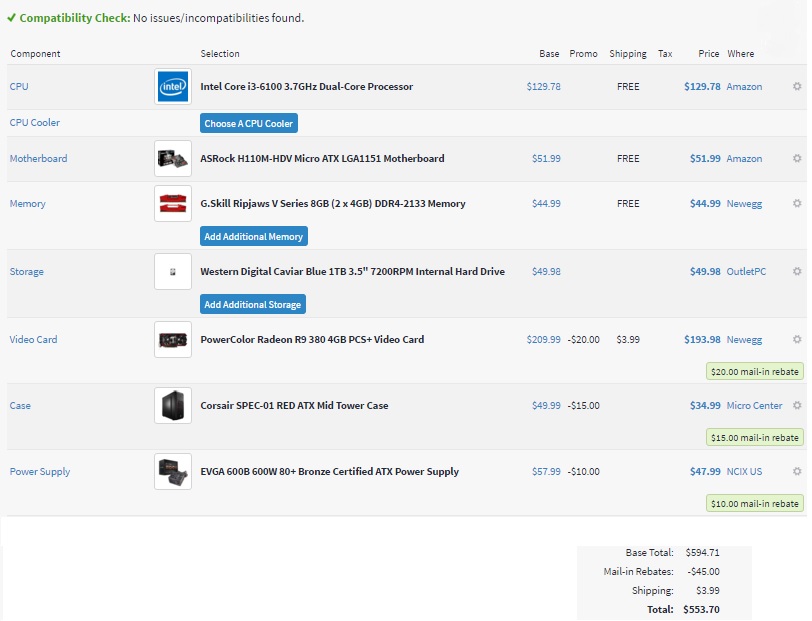
Task: Click power supply base price $57.99
Action: [546, 471]
